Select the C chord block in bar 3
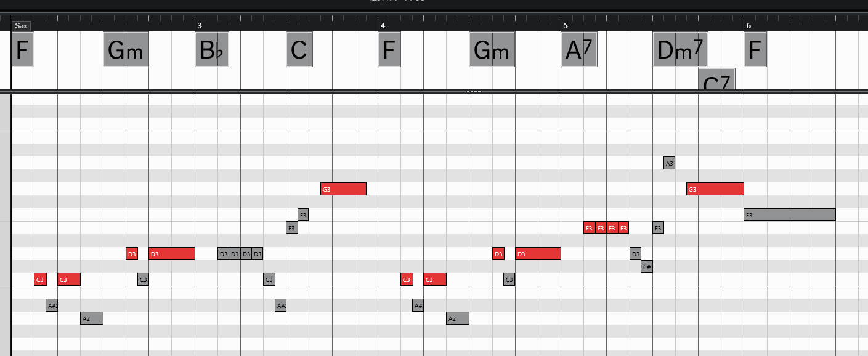The width and height of the screenshot is (868, 356). 299,49
